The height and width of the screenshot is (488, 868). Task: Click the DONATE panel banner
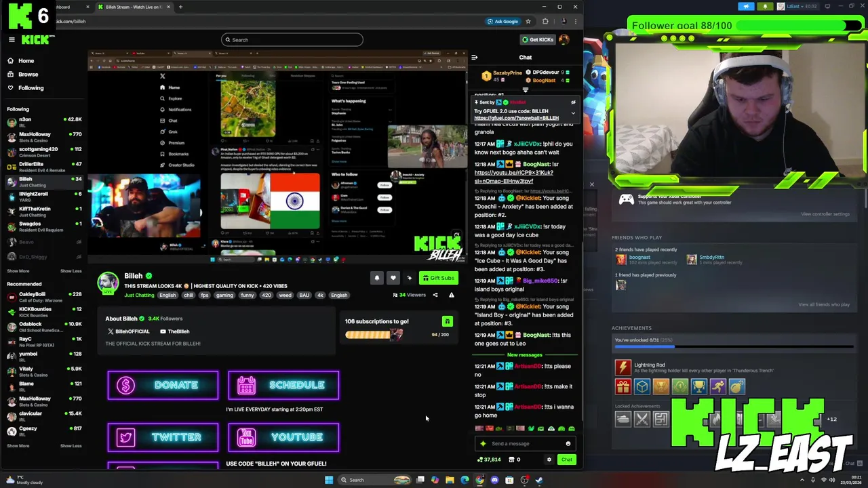[x=163, y=385]
